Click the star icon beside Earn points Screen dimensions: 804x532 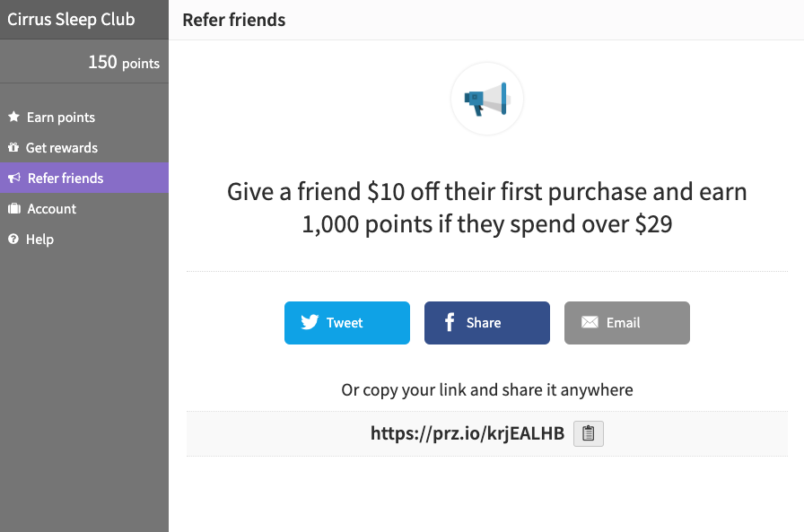(13, 117)
